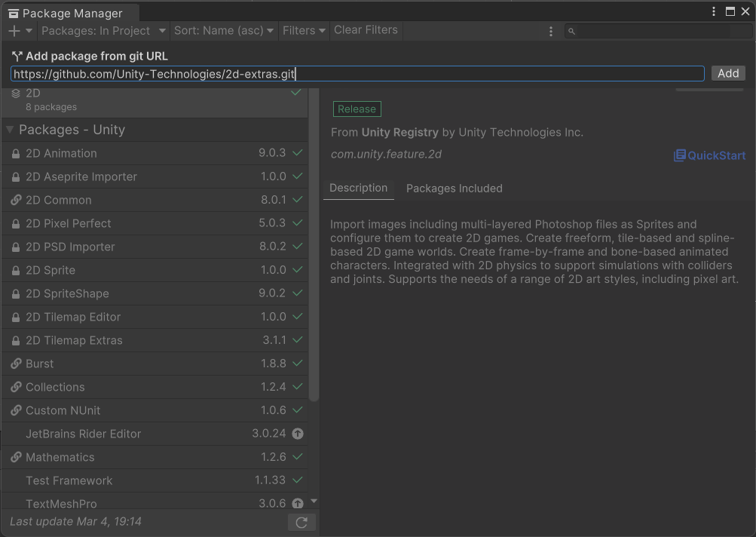Select the 2D Aseprite Importer package
756x537 pixels.
(155, 176)
